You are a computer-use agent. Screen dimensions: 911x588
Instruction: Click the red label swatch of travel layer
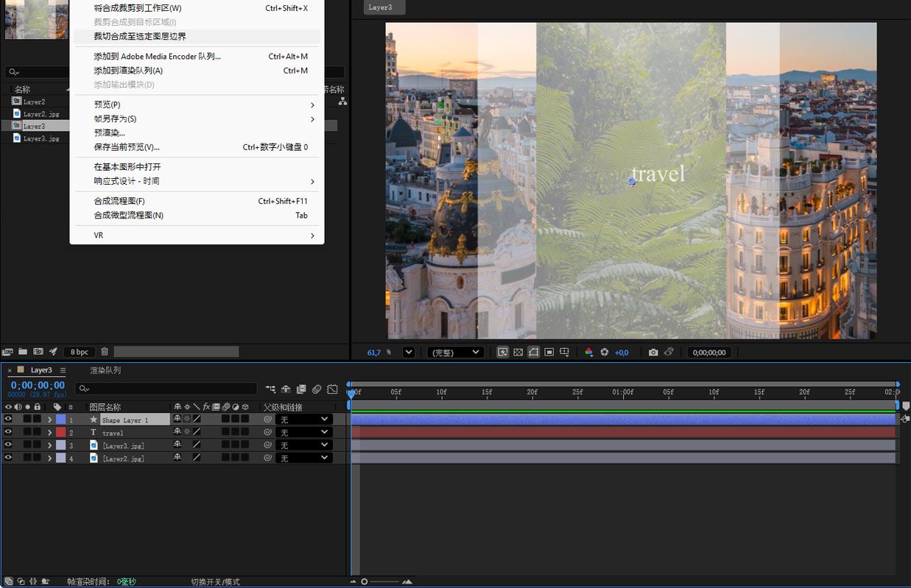tap(60, 433)
